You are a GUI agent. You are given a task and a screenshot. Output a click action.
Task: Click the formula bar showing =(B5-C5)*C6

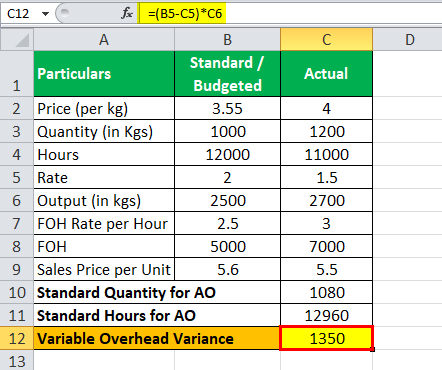point(290,14)
